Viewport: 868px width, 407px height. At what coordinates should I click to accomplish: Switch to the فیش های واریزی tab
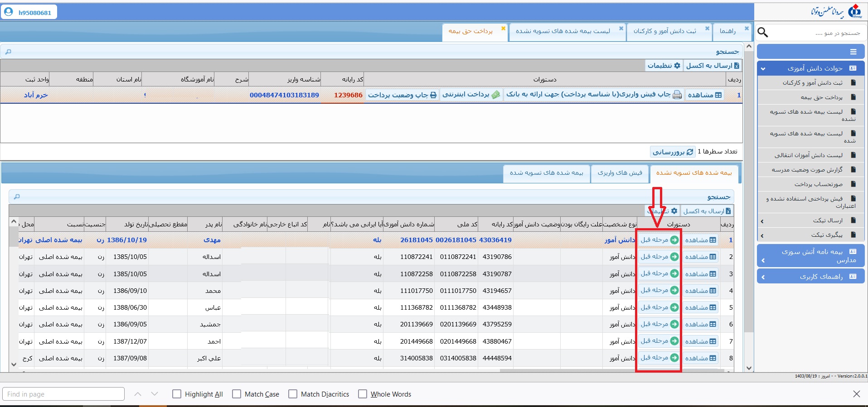point(619,173)
